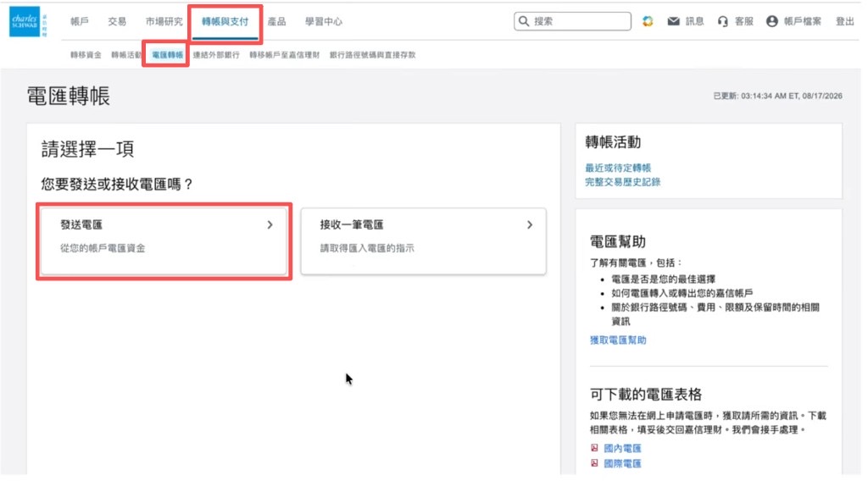The width and height of the screenshot is (868, 481).
Task: Open 帳戶檔案 profile link
Action: 803,21
